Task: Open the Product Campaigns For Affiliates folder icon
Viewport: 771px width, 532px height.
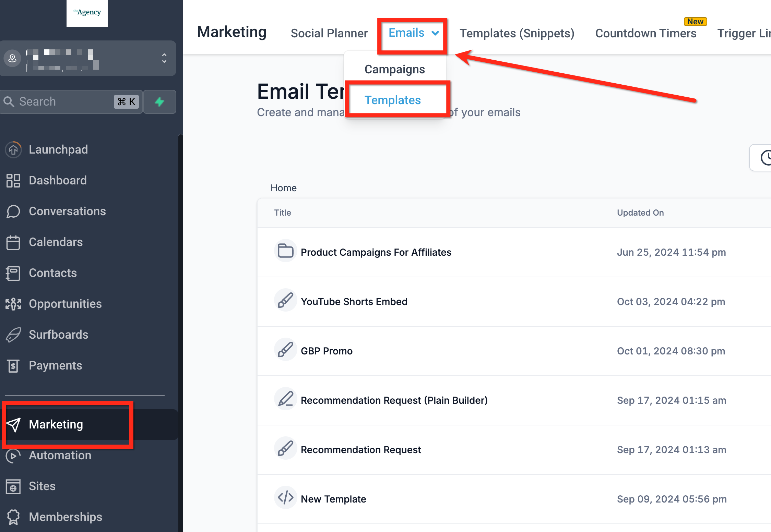Action: click(285, 251)
